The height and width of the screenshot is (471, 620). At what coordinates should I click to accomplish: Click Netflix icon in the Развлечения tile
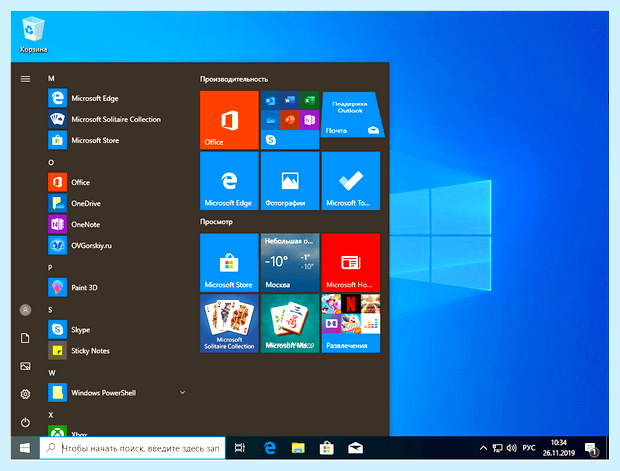click(x=351, y=304)
